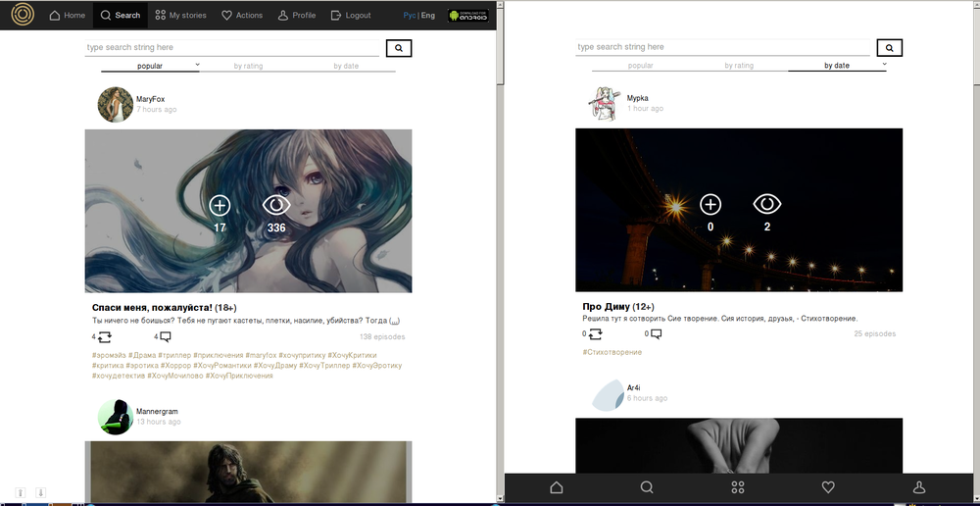Expand description via (...) link on MaryFox story

(394, 321)
